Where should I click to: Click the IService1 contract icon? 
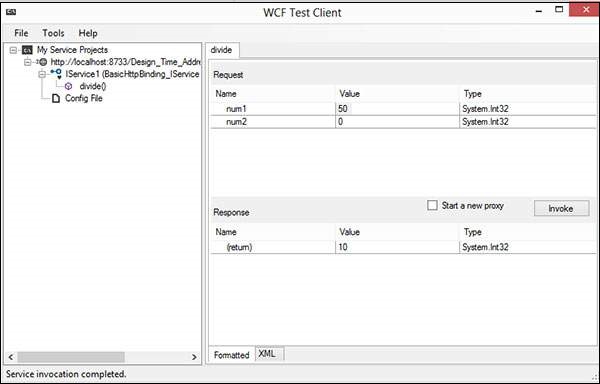pos(57,74)
